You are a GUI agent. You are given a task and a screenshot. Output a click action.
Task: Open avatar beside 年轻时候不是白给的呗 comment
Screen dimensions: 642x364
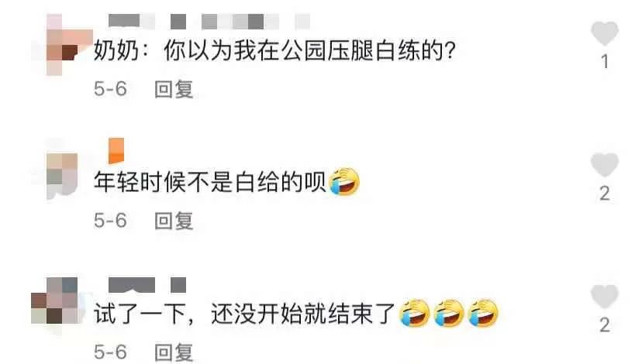pos(62,176)
